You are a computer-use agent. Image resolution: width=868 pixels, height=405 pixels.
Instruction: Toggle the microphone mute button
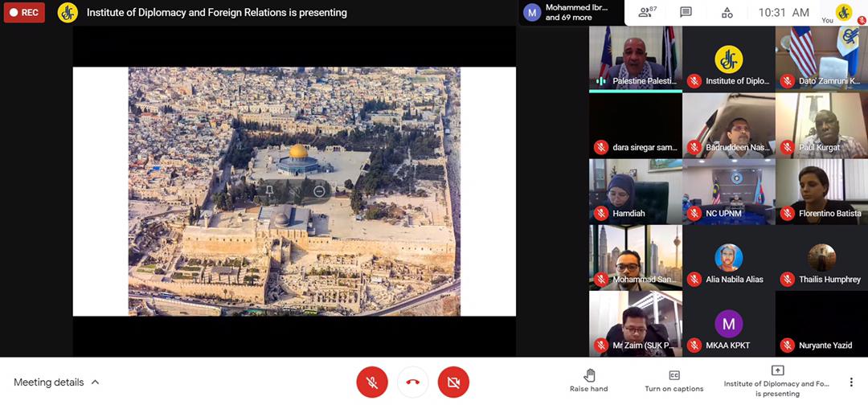(372, 382)
